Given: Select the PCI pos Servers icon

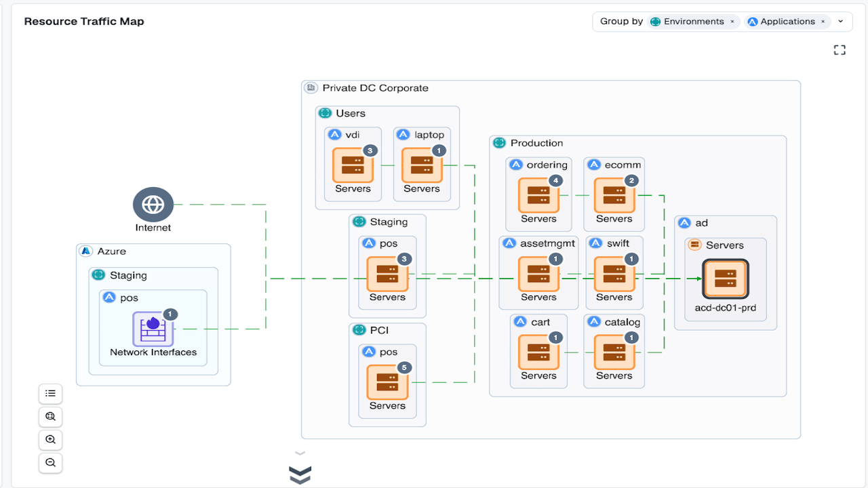Looking at the screenshot, I should pos(387,382).
